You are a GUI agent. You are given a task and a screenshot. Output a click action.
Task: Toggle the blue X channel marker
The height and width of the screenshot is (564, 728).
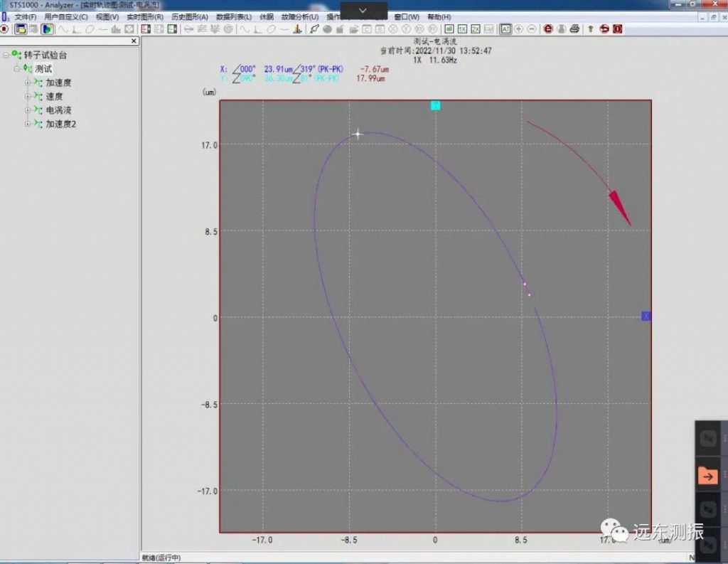(646, 316)
